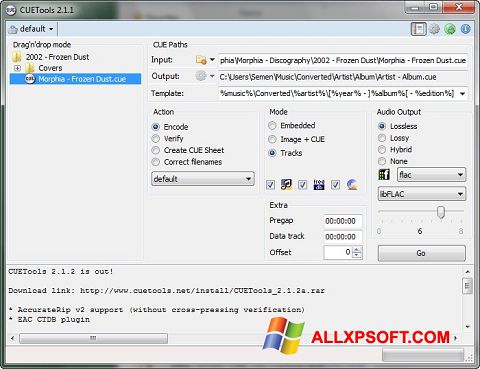Open the Template dropdown arrow
The width and height of the screenshot is (480, 369).
point(463,94)
